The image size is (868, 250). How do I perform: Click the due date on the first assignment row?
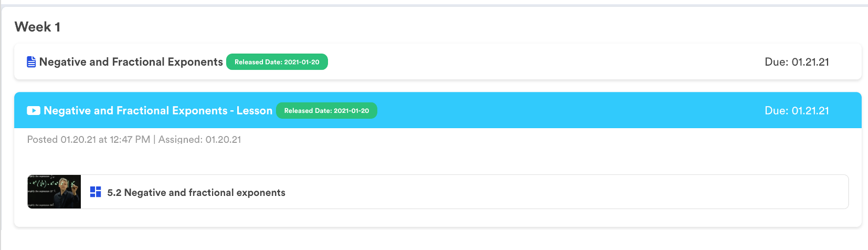pyautogui.click(x=797, y=62)
